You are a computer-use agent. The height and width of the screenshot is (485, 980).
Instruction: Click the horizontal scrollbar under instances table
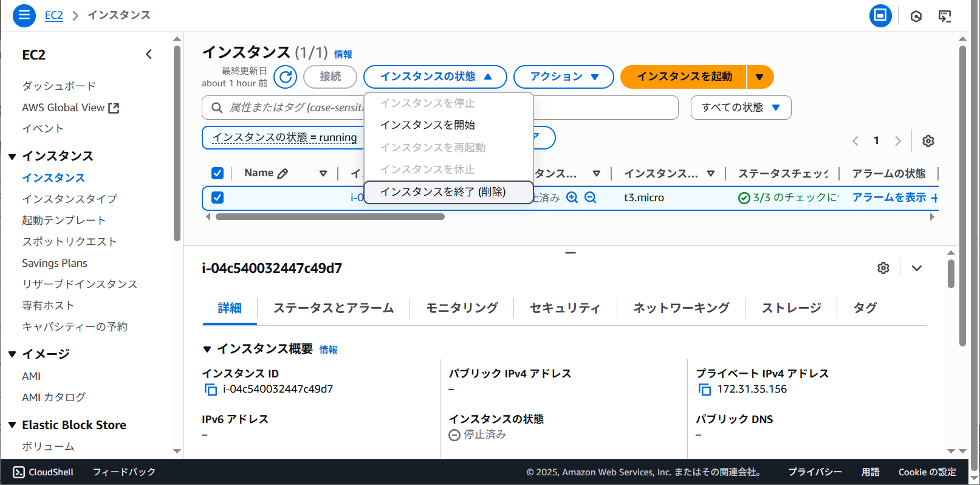(330, 217)
